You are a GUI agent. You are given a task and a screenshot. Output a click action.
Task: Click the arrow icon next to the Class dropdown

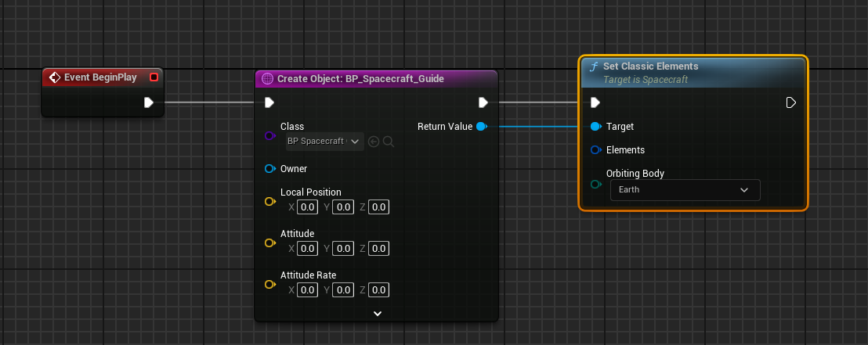point(374,142)
